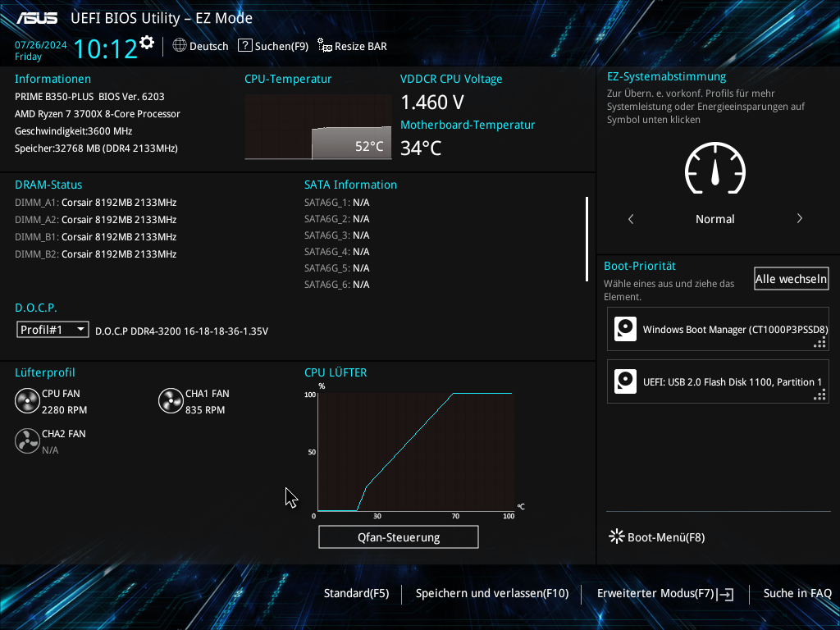Click the Resize BAR icon
This screenshot has width=840, height=630.
325,46
